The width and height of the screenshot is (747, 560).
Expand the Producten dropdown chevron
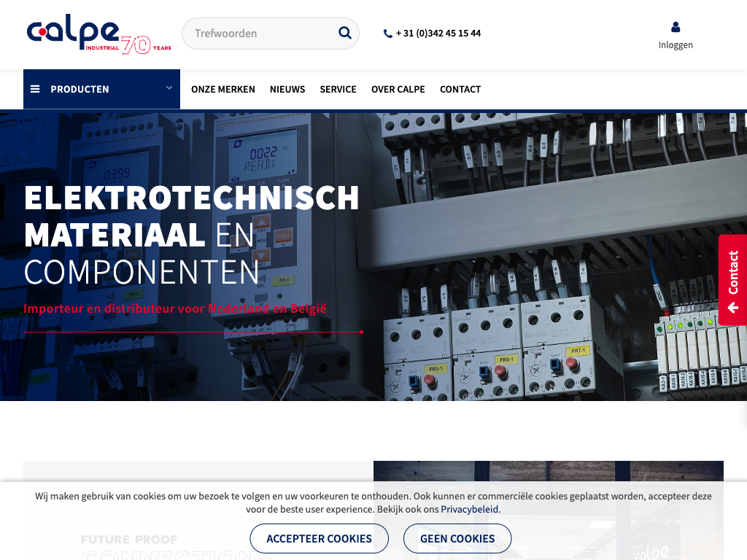point(169,88)
